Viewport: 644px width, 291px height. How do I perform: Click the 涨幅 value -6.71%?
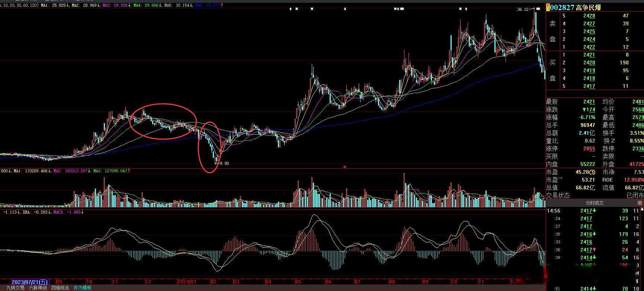coord(587,118)
